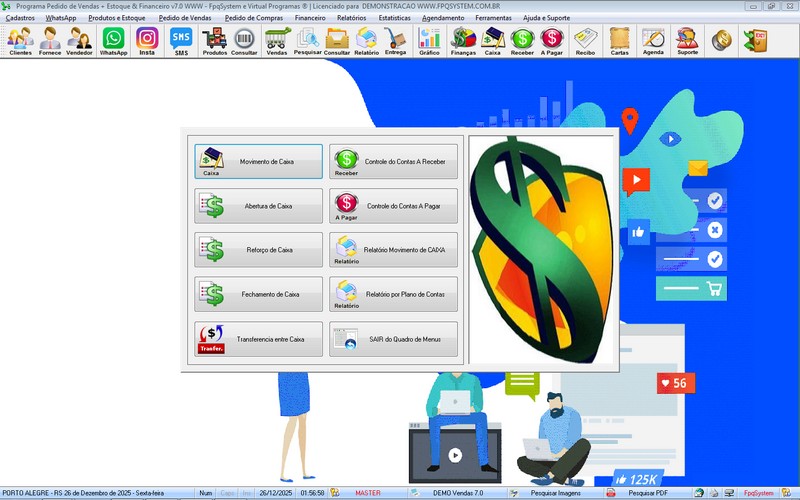Click Relatório Movimento de CAIXA button
This screenshot has height=500, width=800.
[x=393, y=250]
